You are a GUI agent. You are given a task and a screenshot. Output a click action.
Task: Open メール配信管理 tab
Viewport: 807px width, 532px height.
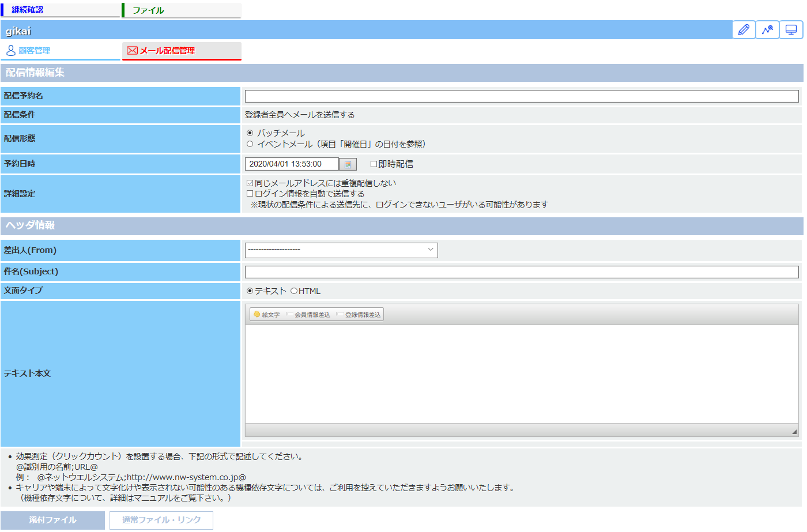tap(182, 51)
